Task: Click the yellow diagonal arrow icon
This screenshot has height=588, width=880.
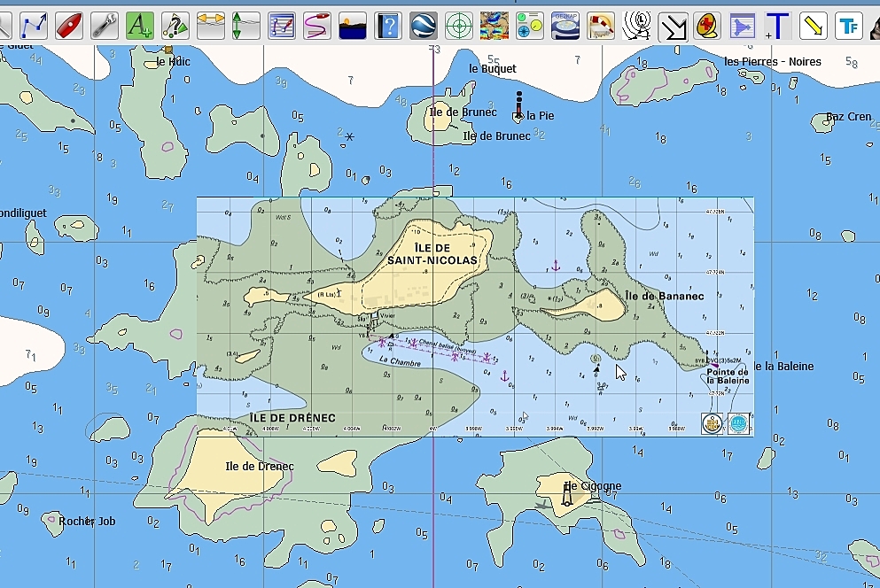Action: click(814, 26)
